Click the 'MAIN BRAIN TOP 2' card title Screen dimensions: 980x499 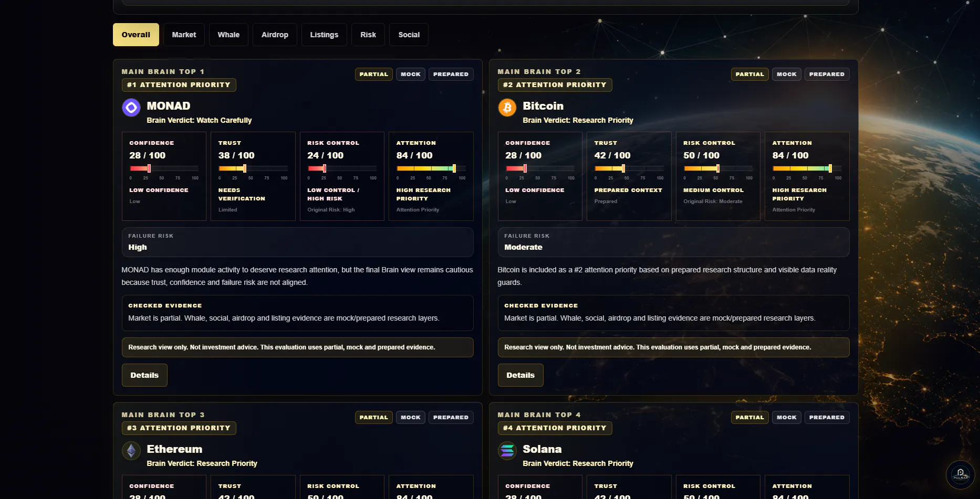click(x=539, y=72)
